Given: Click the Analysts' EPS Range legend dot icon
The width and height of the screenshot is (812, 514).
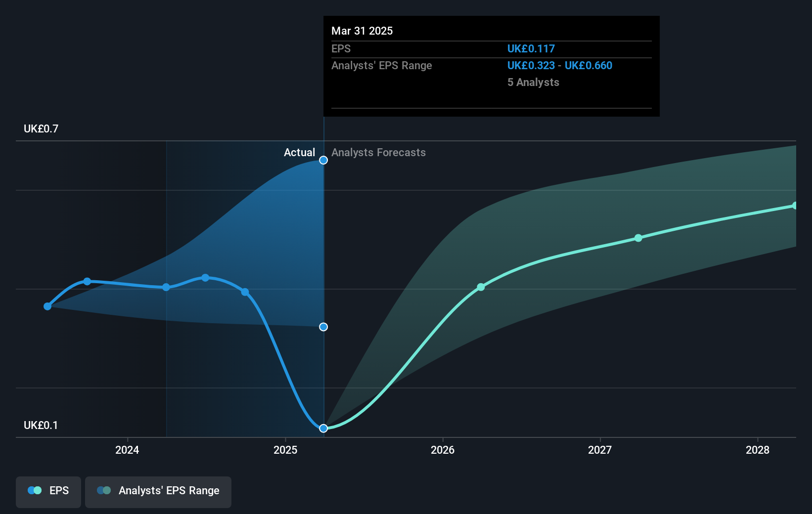Looking at the screenshot, I should (104, 490).
